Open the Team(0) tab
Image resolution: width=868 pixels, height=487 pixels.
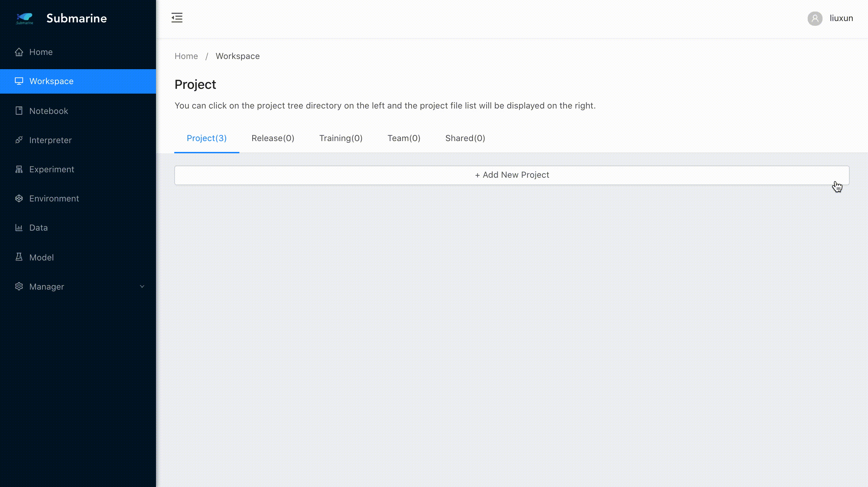404,138
